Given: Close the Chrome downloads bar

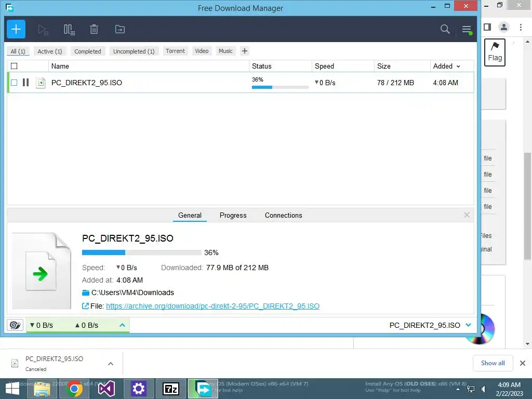Looking at the screenshot, I should [523, 363].
